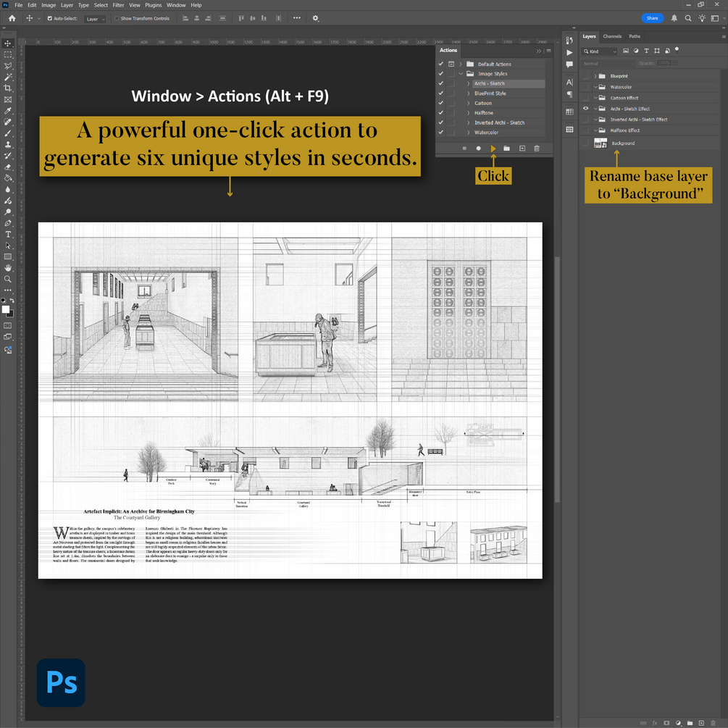Show the Blueprint layer group visibility
Viewport: 728px width, 728px height.
click(x=585, y=75)
